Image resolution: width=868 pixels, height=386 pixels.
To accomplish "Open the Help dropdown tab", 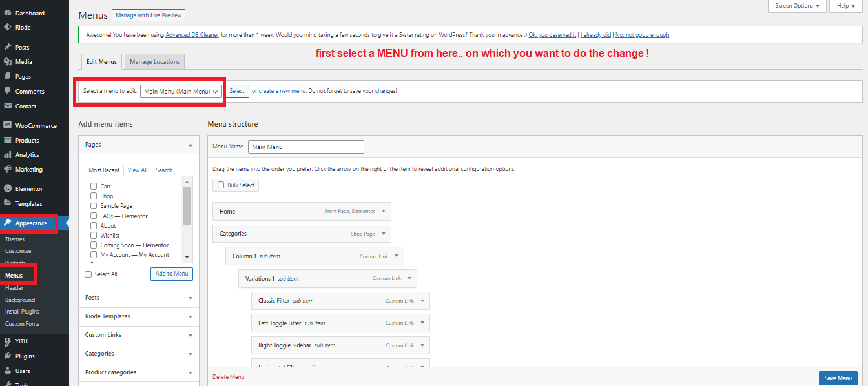I will [x=846, y=6].
